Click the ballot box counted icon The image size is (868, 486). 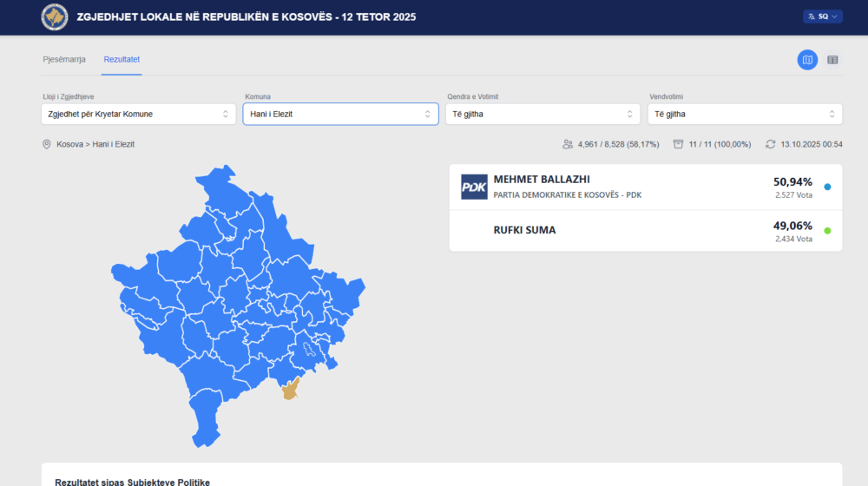pyautogui.click(x=678, y=144)
